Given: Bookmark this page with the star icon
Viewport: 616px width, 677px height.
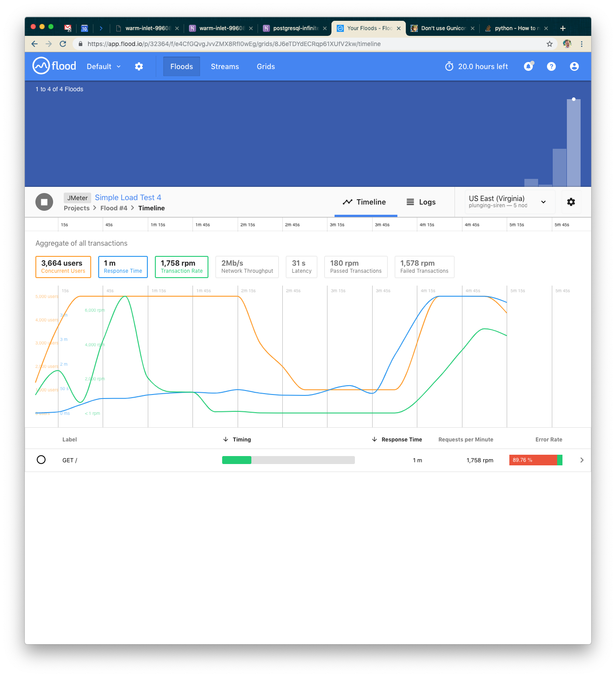Looking at the screenshot, I should point(550,44).
